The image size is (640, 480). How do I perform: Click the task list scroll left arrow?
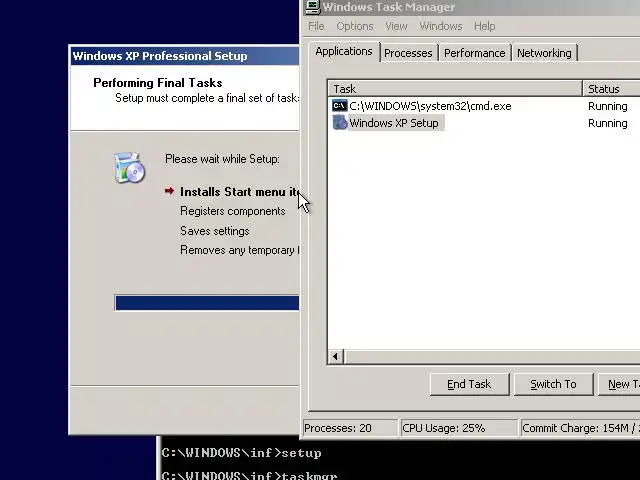tap(336, 356)
